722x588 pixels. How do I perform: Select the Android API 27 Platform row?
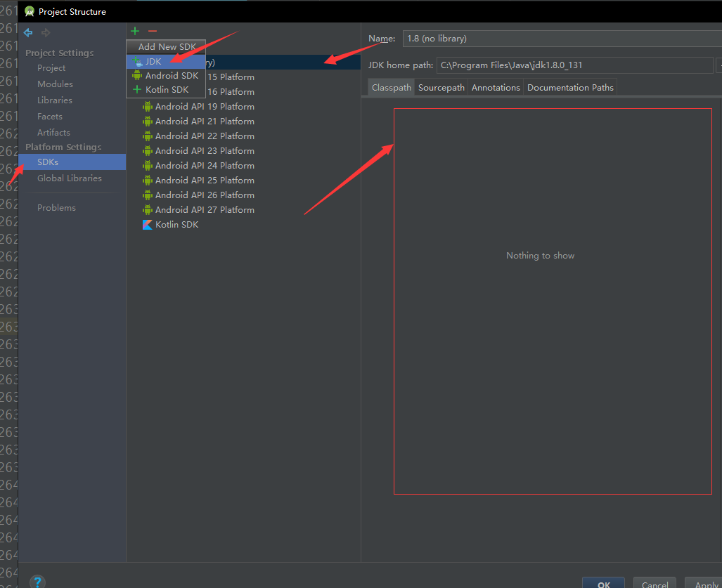(243, 210)
